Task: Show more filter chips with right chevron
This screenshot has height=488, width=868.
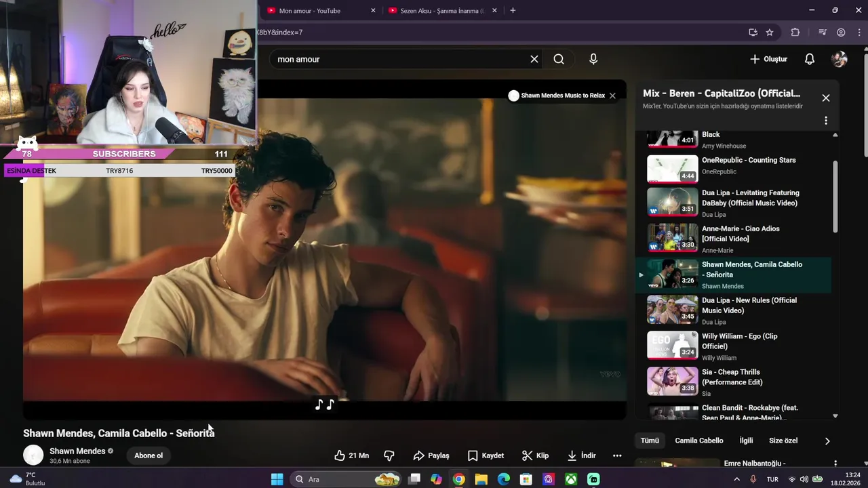Action: pos(827,441)
